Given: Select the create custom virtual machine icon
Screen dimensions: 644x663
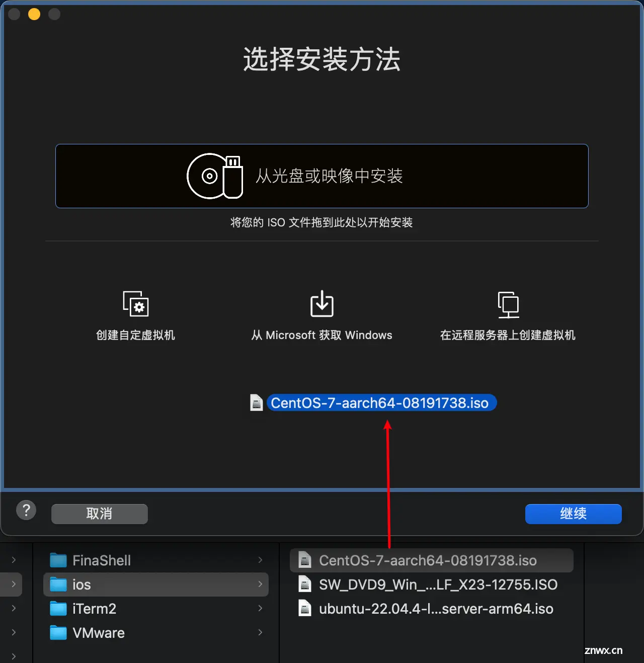Looking at the screenshot, I should pos(136,303).
